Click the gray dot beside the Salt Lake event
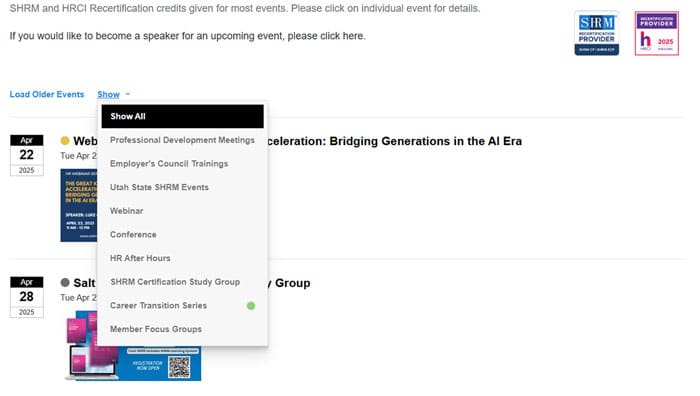The width and height of the screenshot is (700, 396). (x=65, y=283)
